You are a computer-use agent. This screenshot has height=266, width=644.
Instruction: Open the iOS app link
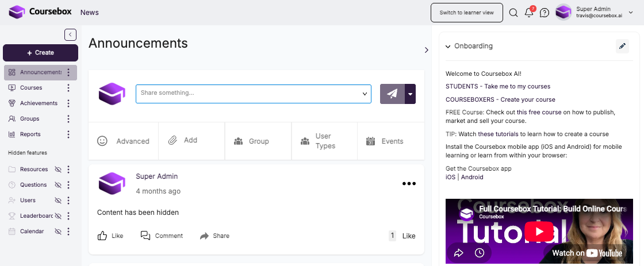point(451,178)
